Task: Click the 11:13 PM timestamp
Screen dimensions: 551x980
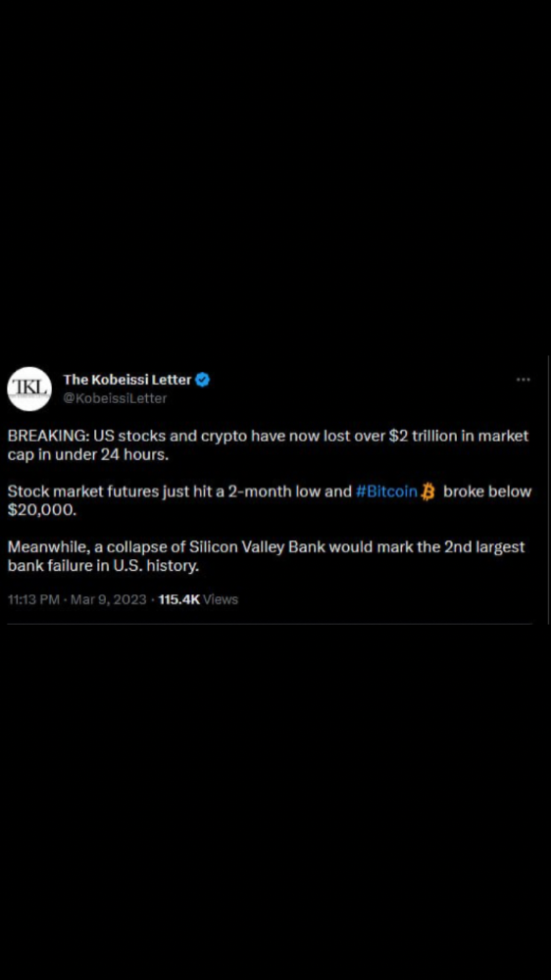Action: 33,599
